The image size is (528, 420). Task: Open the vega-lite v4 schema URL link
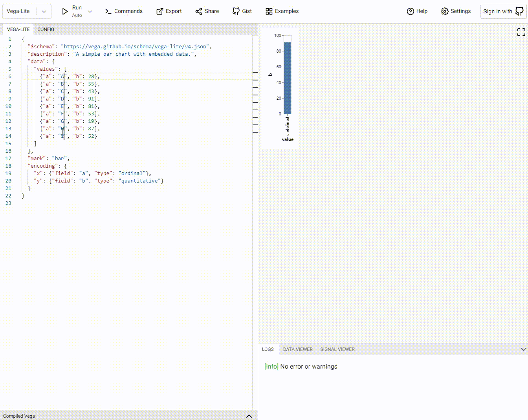click(135, 47)
